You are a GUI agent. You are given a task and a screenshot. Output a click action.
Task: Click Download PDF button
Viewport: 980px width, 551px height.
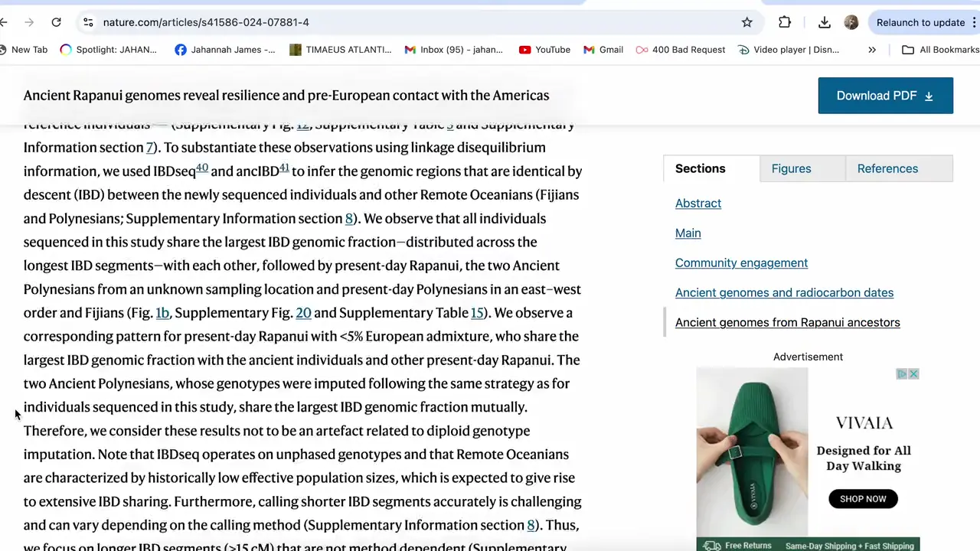(x=885, y=96)
